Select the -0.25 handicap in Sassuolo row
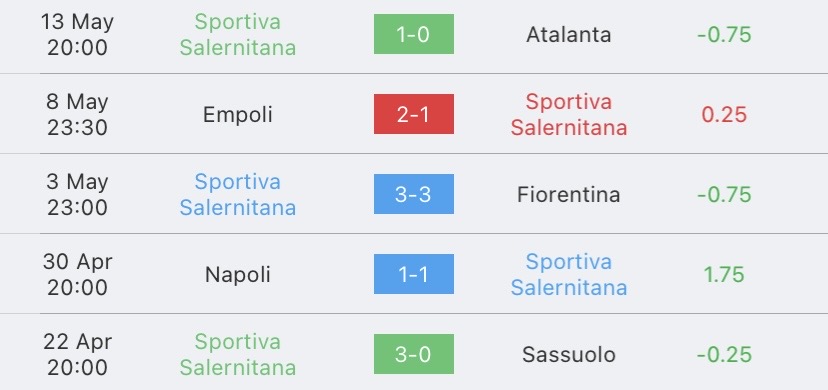The width and height of the screenshot is (828, 390). coord(724,355)
